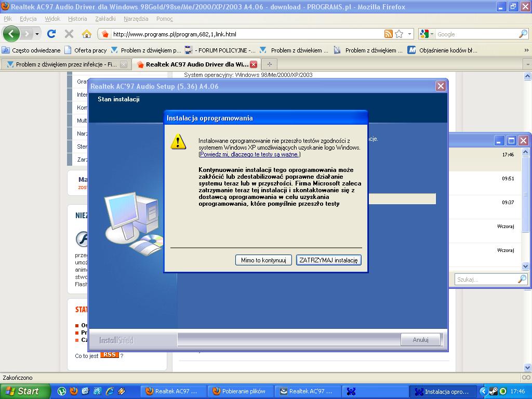Reload the page with the refresh icon
The width and height of the screenshot is (532, 399).
tap(51, 34)
